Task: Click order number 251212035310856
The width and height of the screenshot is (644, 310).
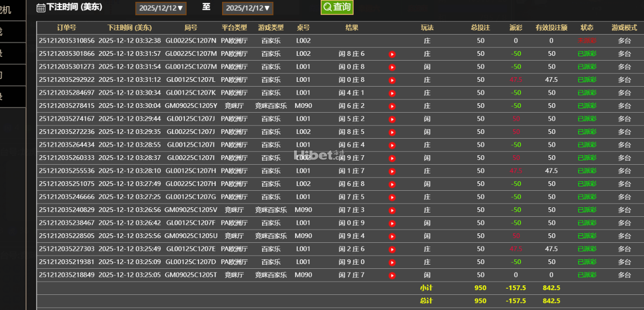Action: click(67, 41)
